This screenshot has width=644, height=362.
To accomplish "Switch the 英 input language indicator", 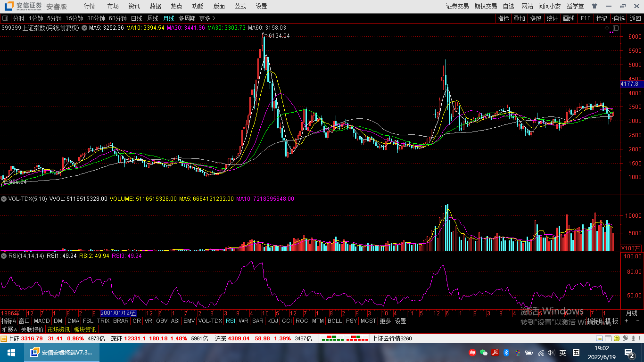I will [x=563, y=353].
